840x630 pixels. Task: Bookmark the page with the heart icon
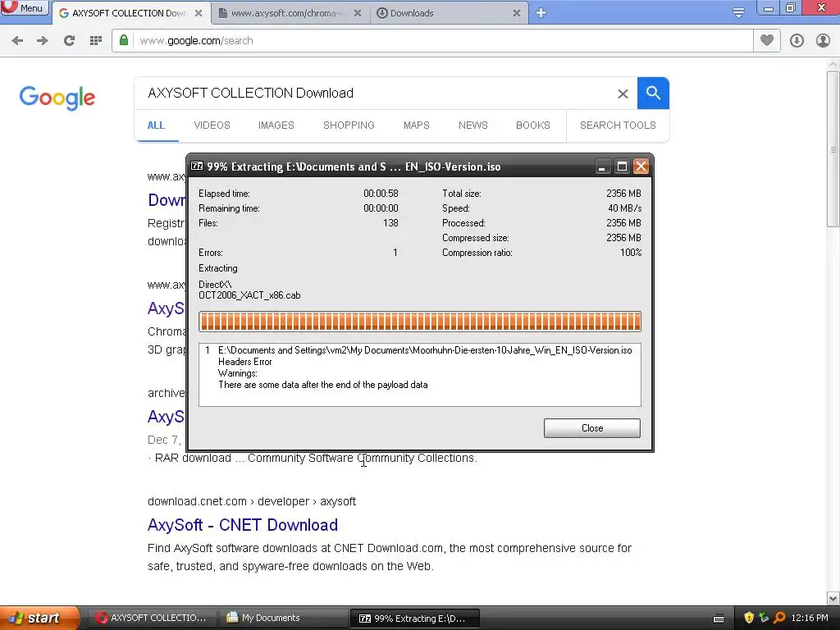pos(767,40)
